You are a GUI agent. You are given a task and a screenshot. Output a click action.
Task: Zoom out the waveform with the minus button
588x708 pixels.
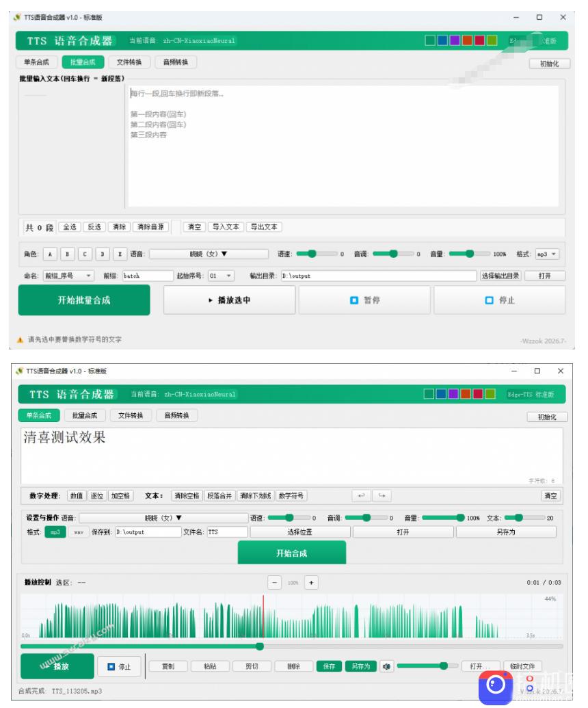[274, 582]
